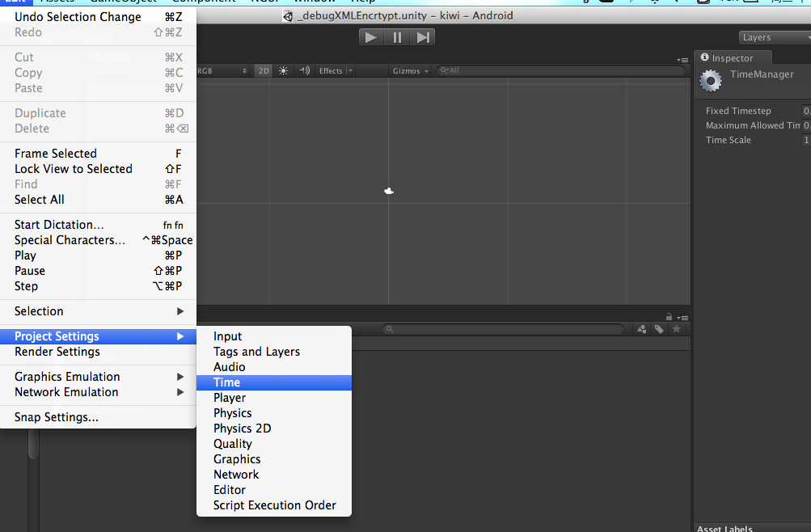
Task: Open the project panel options menu
Action: click(x=683, y=318)
